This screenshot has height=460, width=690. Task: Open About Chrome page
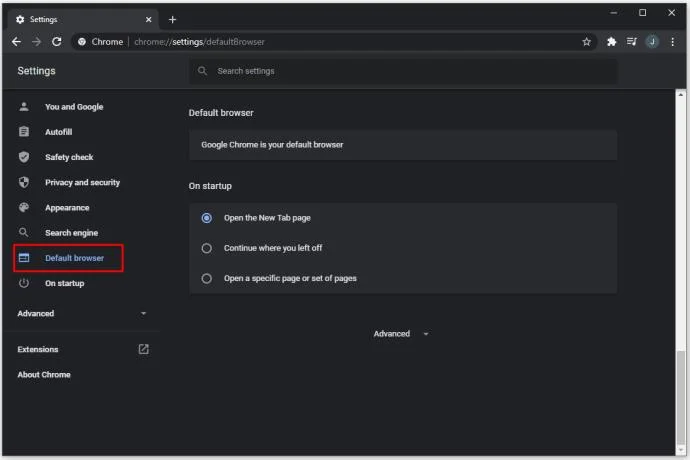[44, 375]
